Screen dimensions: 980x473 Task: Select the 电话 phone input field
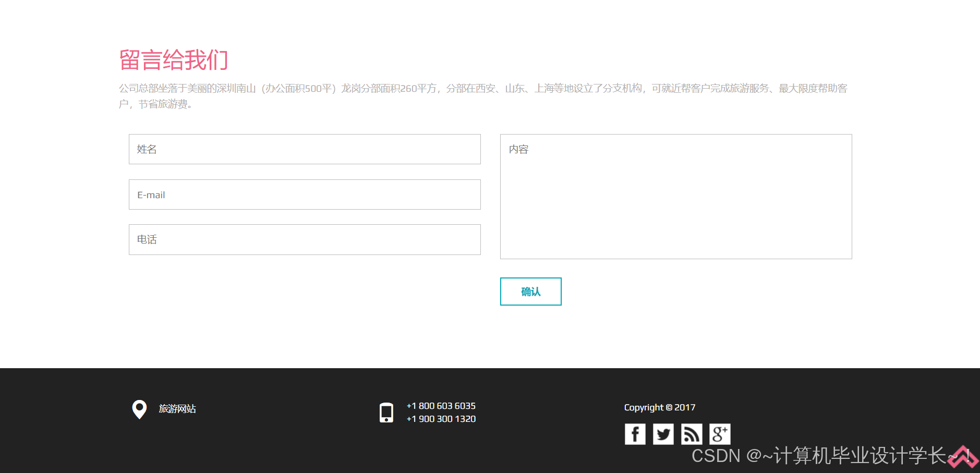(305, 239)
